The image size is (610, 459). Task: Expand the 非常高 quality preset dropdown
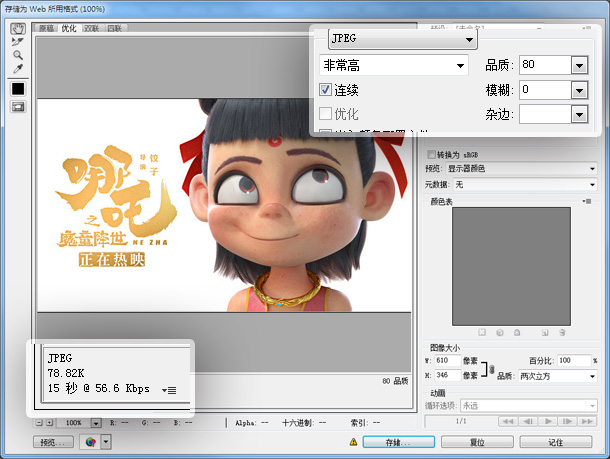coord(393,65)
